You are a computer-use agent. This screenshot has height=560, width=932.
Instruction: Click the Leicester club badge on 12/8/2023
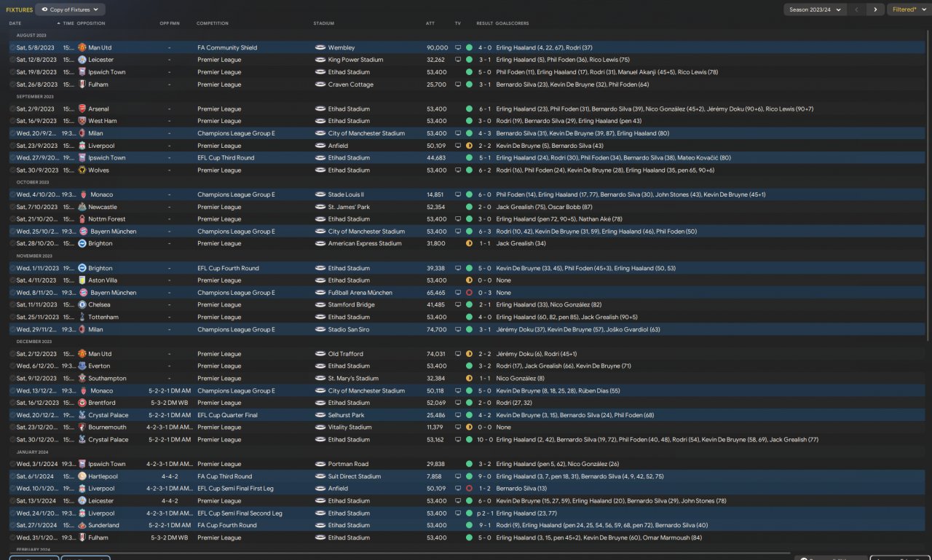pyautogui.click(x=82, y=60)
